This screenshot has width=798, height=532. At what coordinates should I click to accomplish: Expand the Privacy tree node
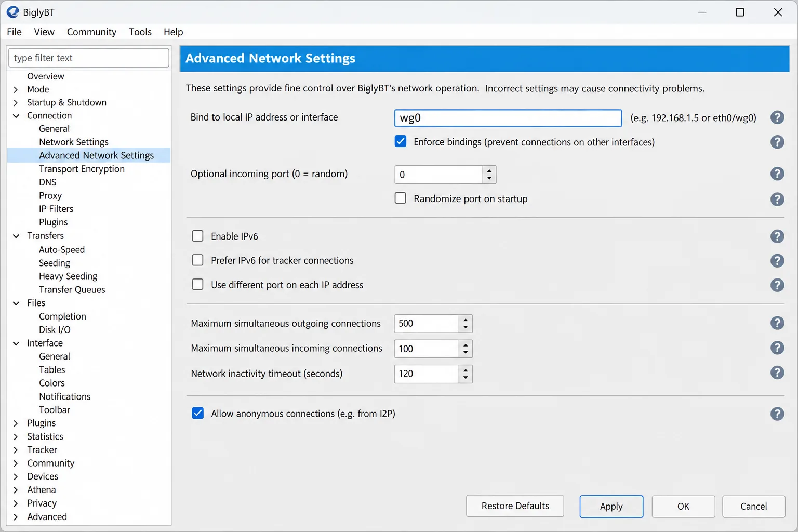tap(16, 503)
